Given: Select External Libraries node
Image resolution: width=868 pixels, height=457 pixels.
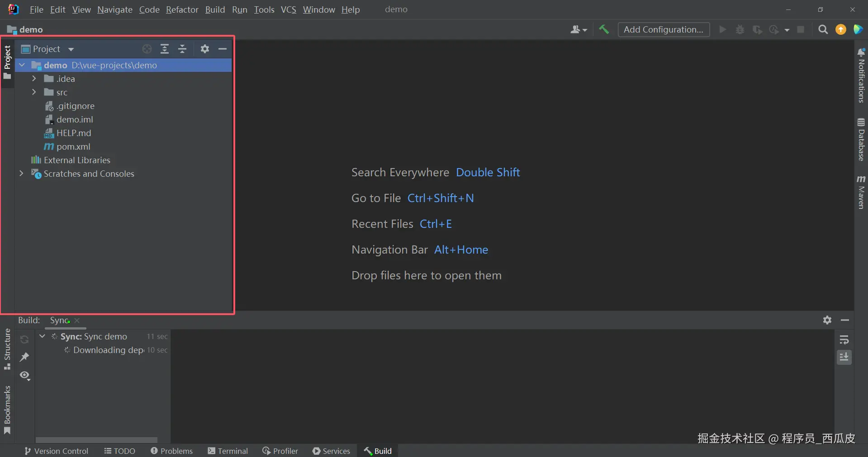Looking at the screenshot, I should click(123, 160).
